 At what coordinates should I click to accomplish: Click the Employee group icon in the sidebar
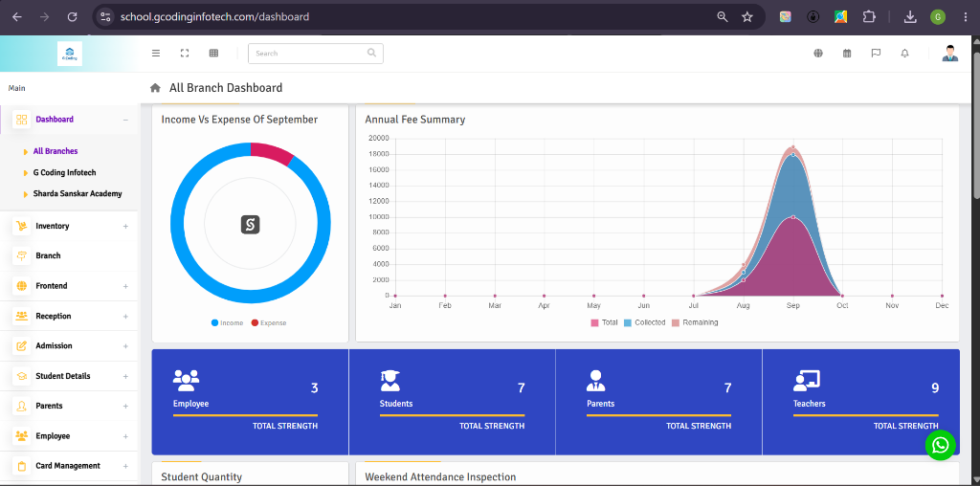pyautogui.click(x=21, y=436)
